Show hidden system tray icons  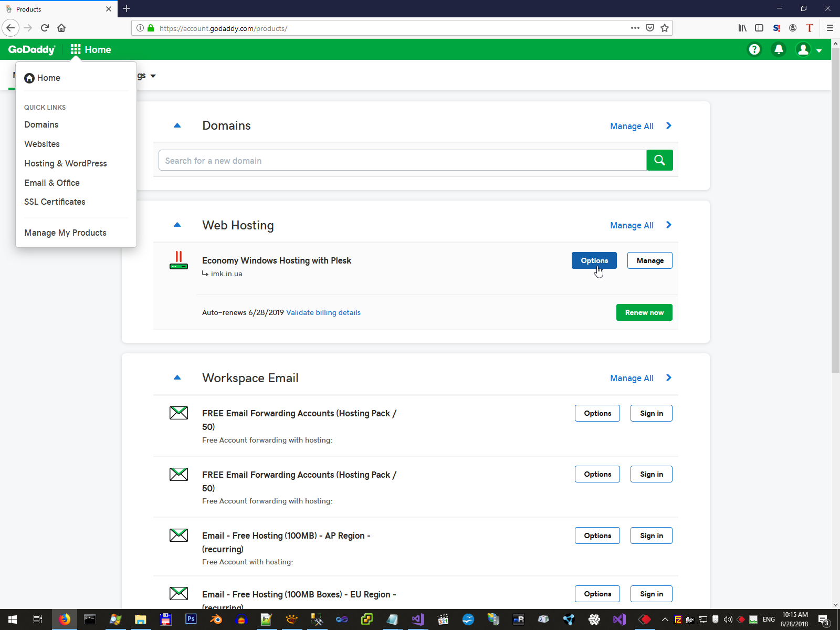pyautogui.click(x=665, y=619)
